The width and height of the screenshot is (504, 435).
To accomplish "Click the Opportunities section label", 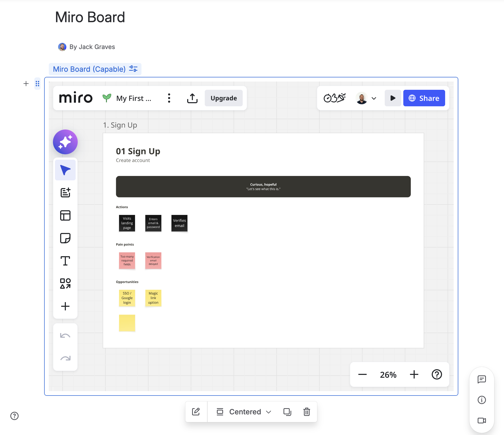I will pos(127,282).
